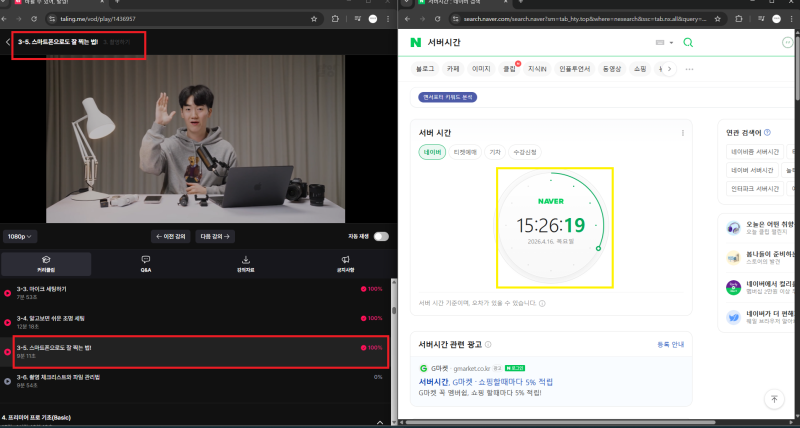Viewport: 800px width, 428px height.
Task: Bookmark the taling.me page with the star
Action: pyautogui.click(x=314, y=19)
